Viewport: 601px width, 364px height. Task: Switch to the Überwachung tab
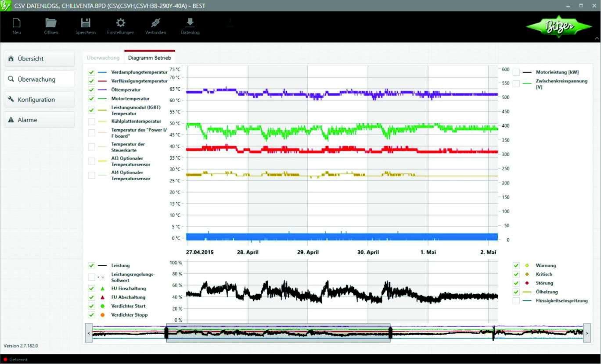[x=103, y=58]
